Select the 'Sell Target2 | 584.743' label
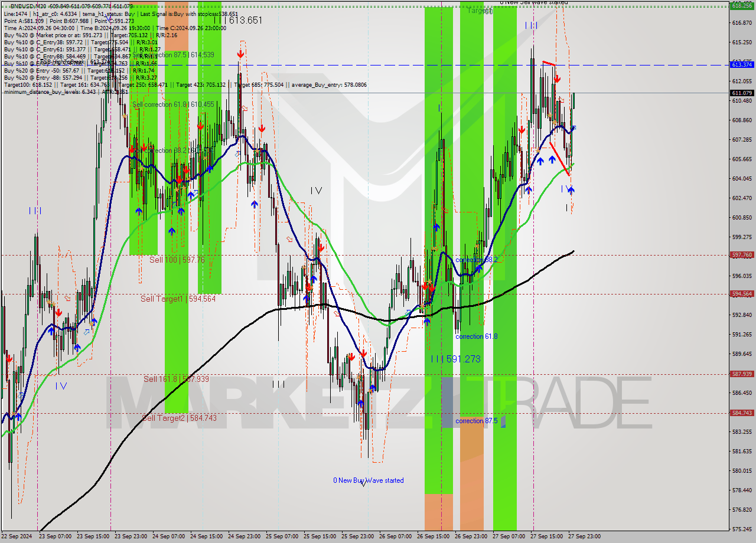756x543 pixels. tap(180, 418)
